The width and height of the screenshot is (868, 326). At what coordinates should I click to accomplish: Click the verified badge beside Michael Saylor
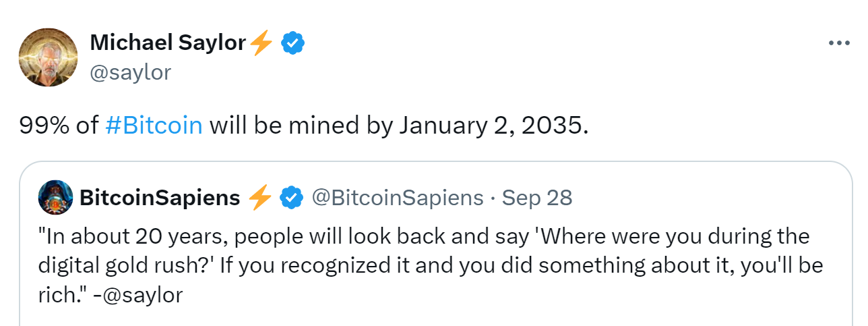tap(292, 43)
